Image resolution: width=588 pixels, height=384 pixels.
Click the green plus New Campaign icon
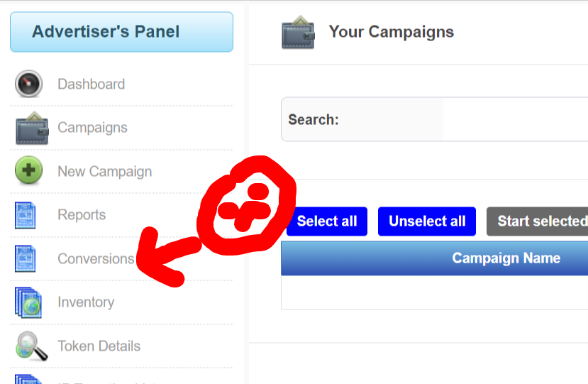coord(29,171)
